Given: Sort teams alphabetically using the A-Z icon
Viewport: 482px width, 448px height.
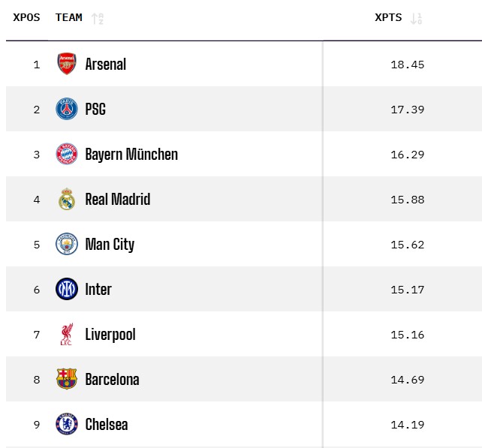Looking at the screenshot, I should [x=97, y=18].
